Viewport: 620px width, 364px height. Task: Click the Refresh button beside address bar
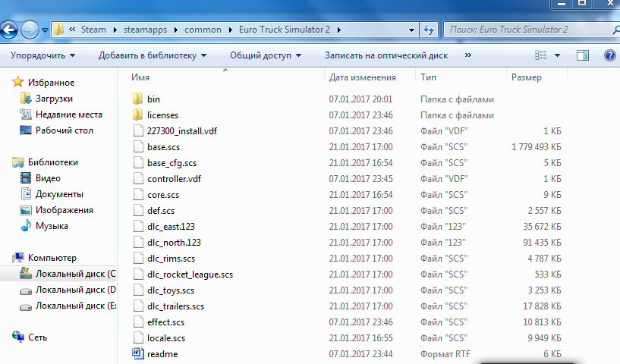point(429,30)
